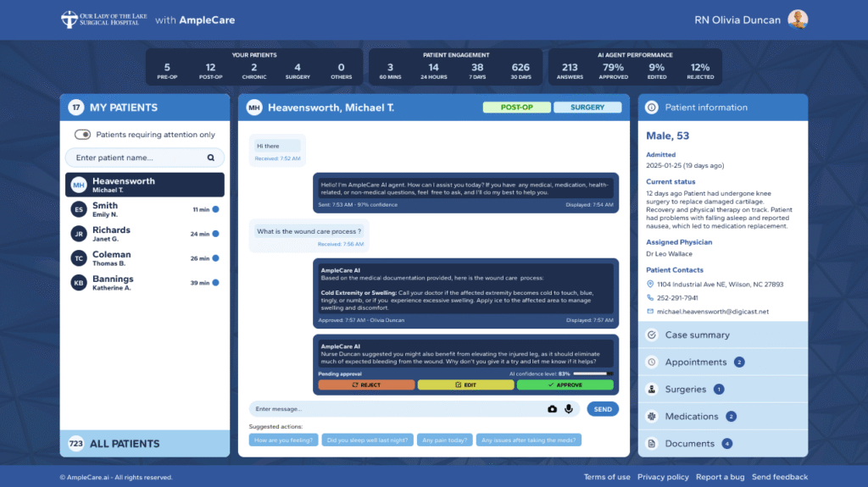The height and width of the screenshot is (487, 868).
Task: Click the 79% APPROVED performance stat
Action: tap(614, 70)
